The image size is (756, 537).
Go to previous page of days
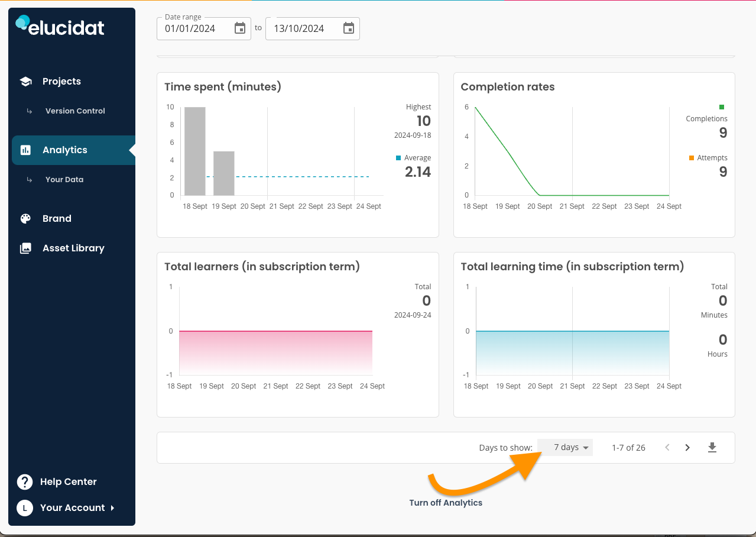pyautogui.click(x=667, y=448)
